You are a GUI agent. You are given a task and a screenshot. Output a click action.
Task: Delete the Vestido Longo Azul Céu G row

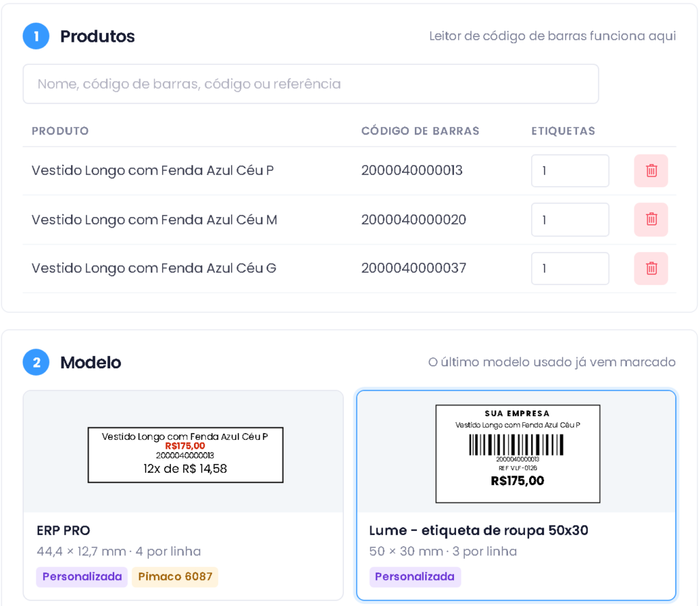(x=651, y=268)
